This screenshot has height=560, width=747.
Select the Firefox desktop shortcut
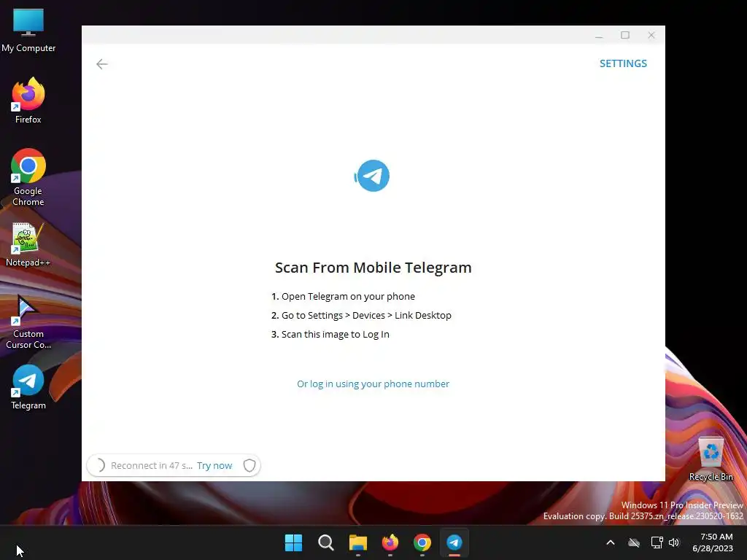click(x=28, y=101)
